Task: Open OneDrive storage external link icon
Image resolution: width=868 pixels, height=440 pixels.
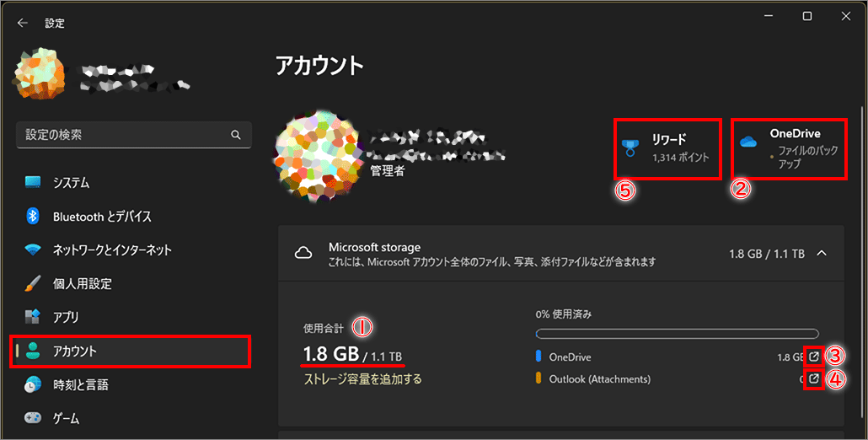Action: tap(813, 357)
